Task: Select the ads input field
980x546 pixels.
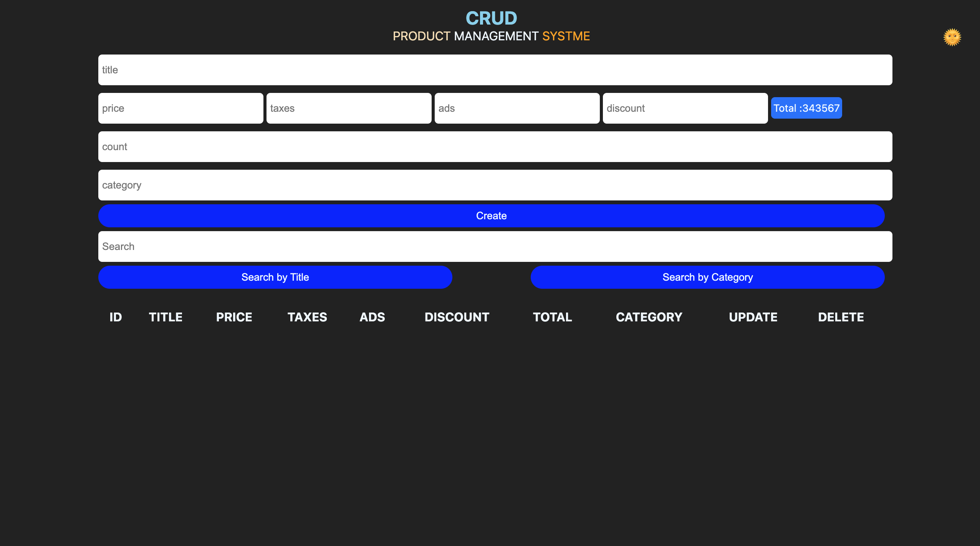Action: click(517, 108)
